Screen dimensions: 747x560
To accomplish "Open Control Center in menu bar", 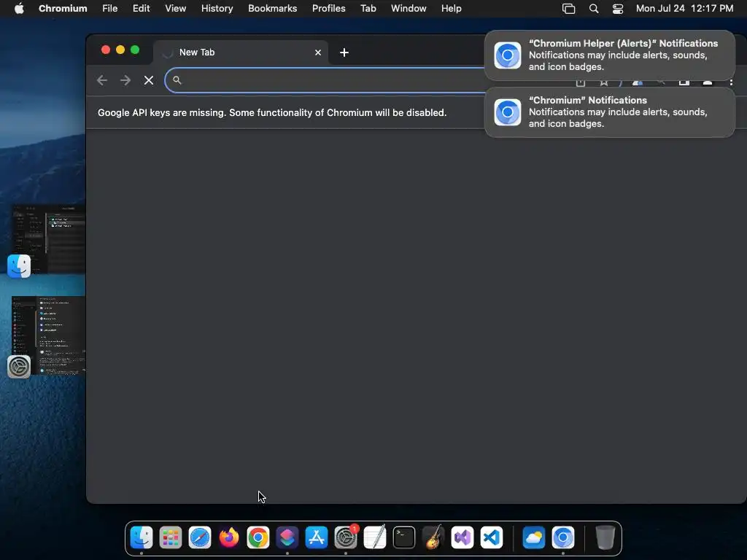I will coord(618,9).
